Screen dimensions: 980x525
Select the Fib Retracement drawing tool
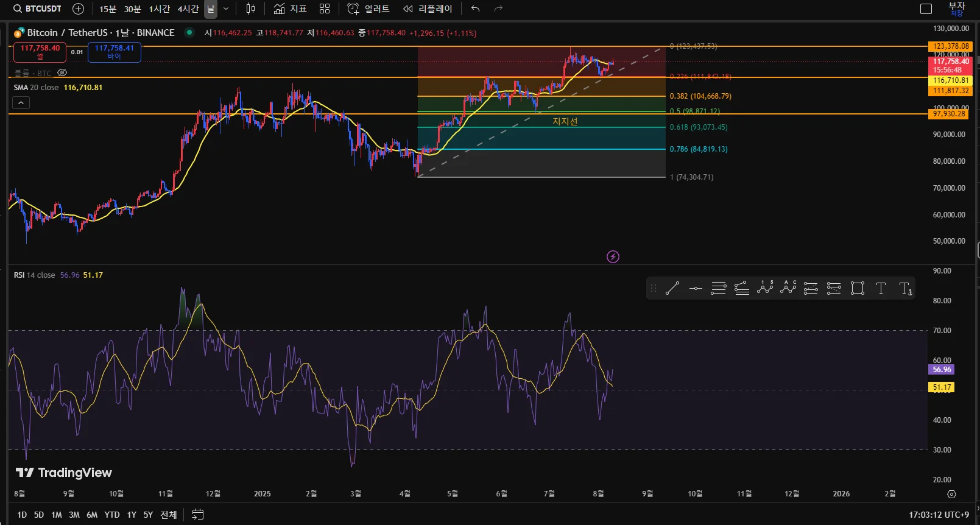point(719,288)
